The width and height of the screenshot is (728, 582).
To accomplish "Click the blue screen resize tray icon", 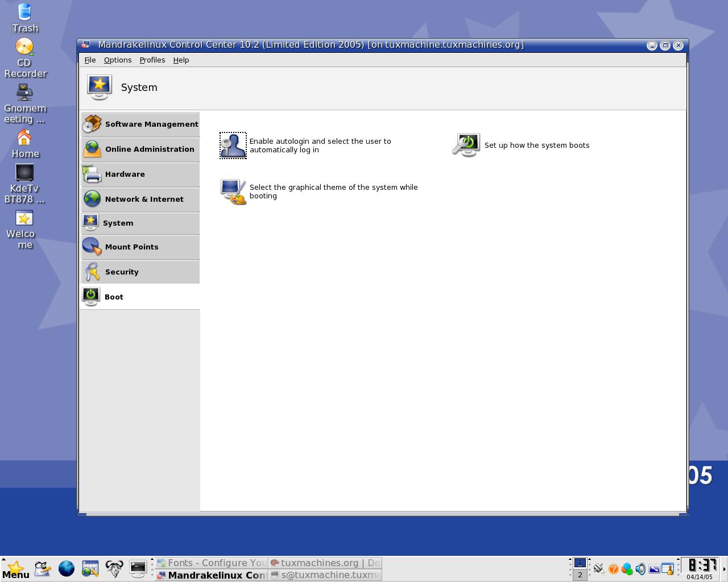I will coord(654,568).
